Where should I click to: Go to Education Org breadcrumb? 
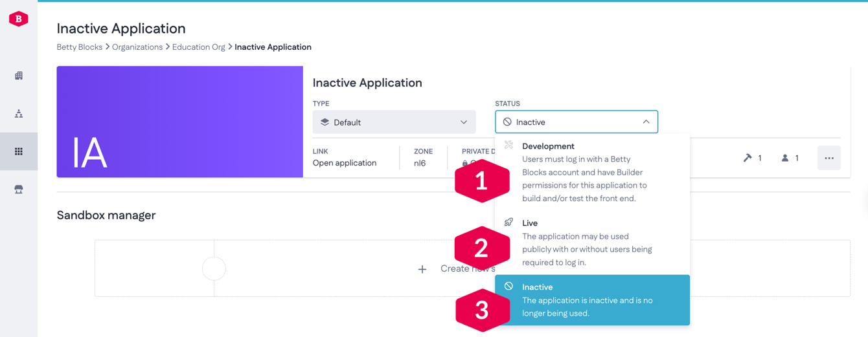click(199, 47)
